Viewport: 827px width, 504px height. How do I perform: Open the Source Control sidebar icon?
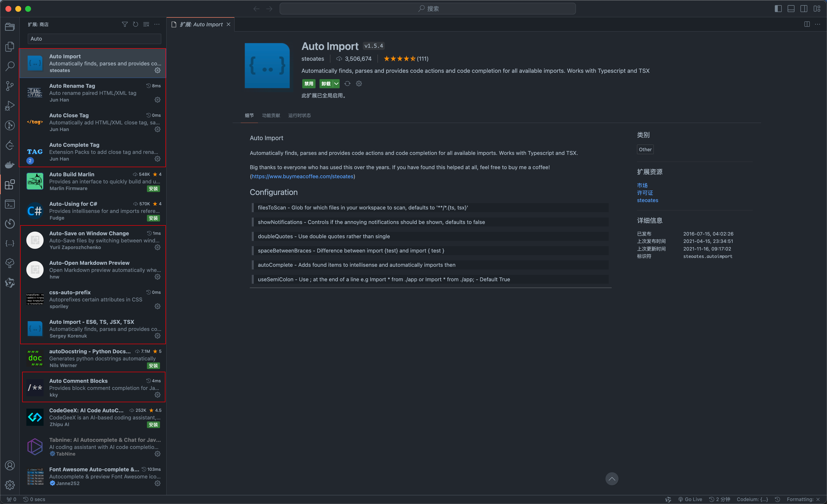[x=10, y=86]
